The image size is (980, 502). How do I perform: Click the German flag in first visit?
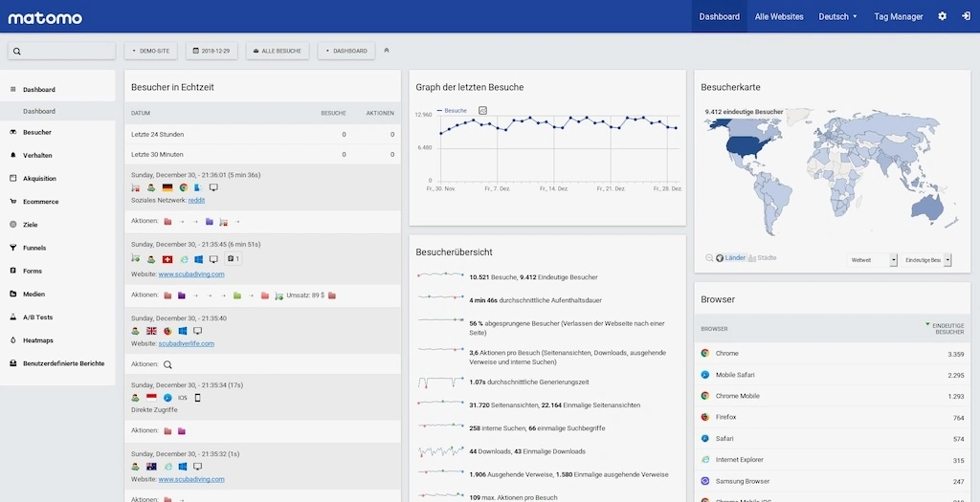167,187
